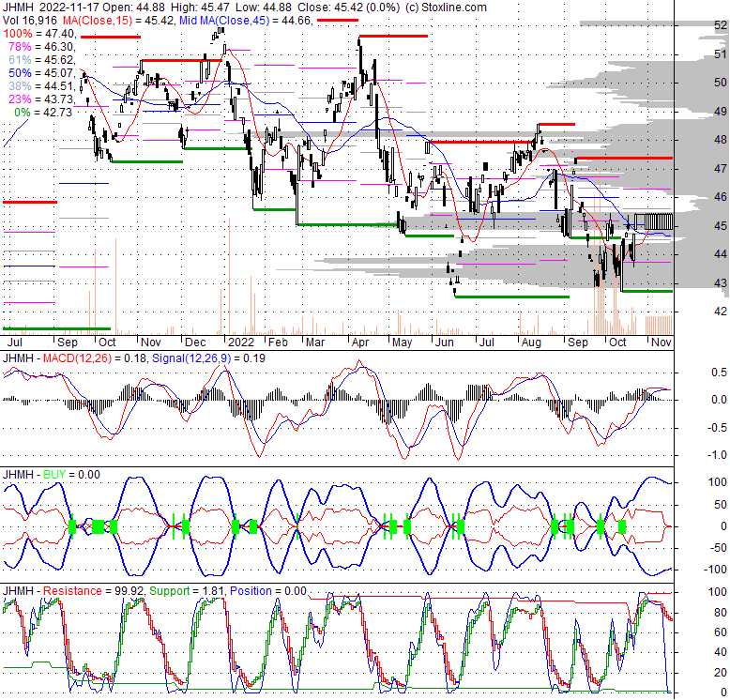Click the Mar label on time axis
The image size is (730, 700).
pos(315,342)
